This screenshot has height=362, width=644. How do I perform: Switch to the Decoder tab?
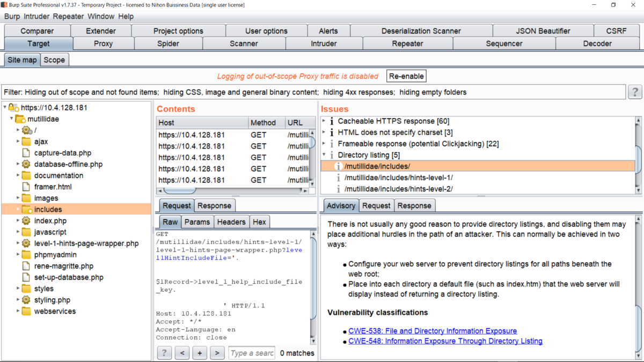597,43
